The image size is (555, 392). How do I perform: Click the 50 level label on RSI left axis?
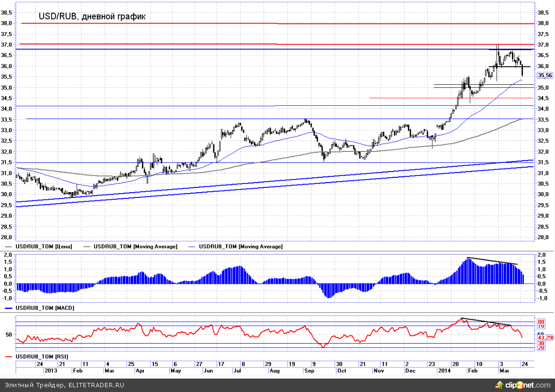(x=9, y=334)
